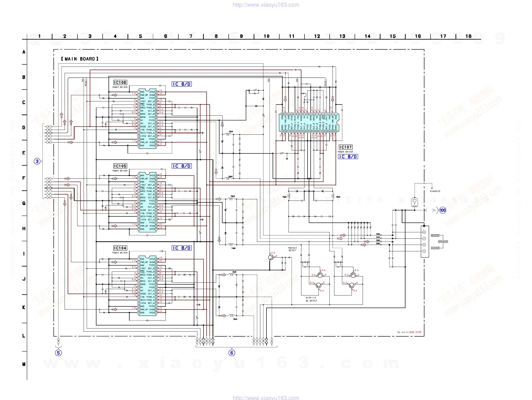Click the IC B/D box below IC107
532x400 pixels.
(348, 157)
